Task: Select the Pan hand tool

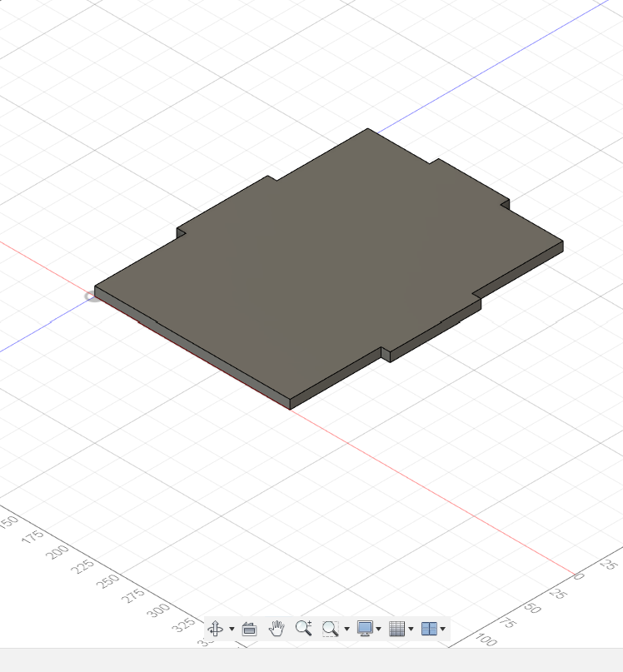Action: (277, 629)
